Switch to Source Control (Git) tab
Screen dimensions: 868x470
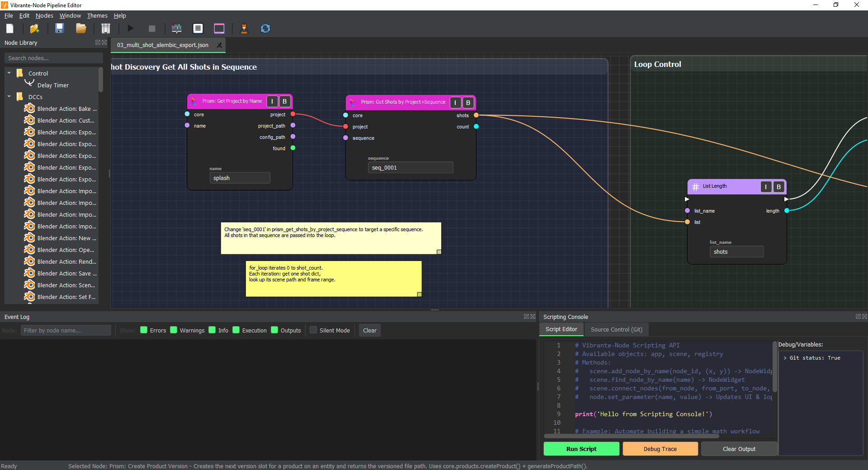point(616,329)
